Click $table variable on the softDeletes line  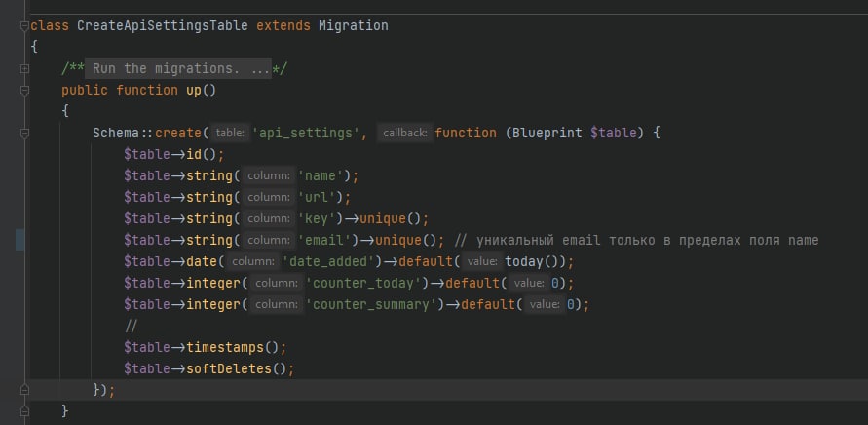coord(147,368)
